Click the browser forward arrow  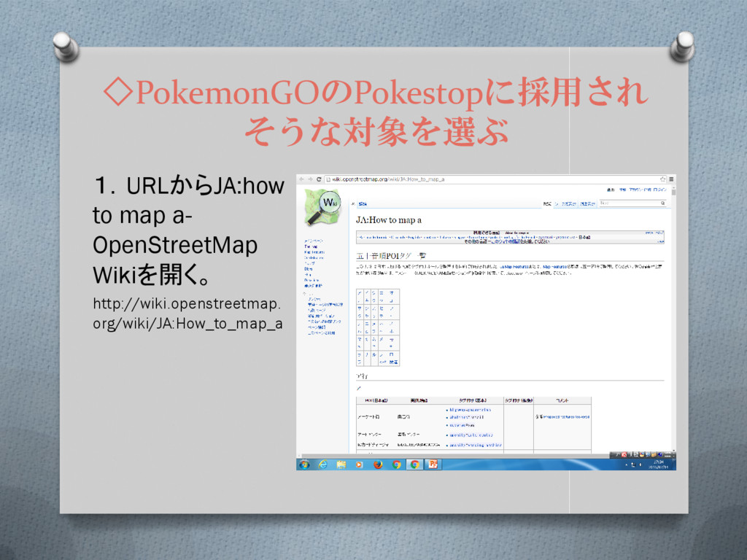pos(310,179)
